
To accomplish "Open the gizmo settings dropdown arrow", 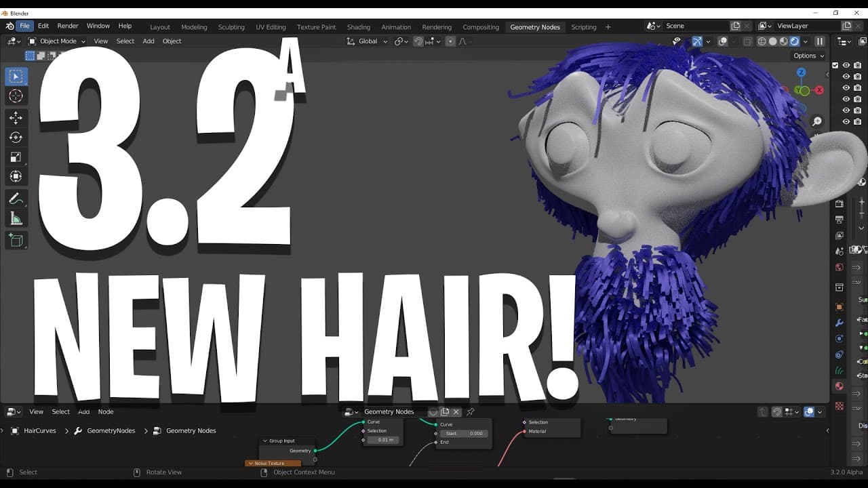I will 707,41.
